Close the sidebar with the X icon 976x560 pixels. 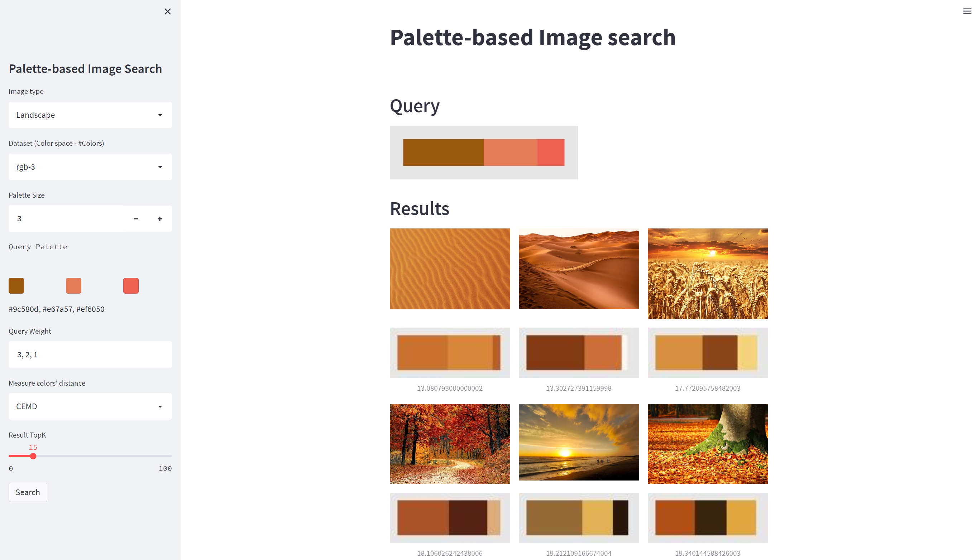pos(167,11)
